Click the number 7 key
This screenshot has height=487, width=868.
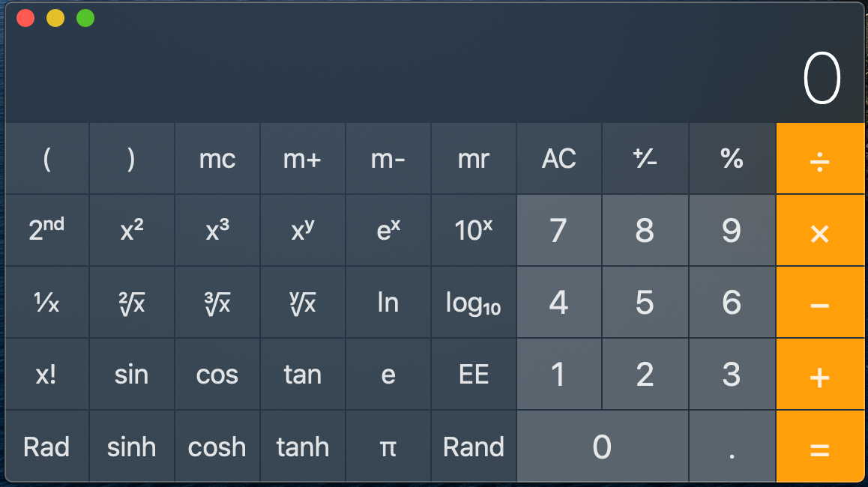tap(559, 231)
